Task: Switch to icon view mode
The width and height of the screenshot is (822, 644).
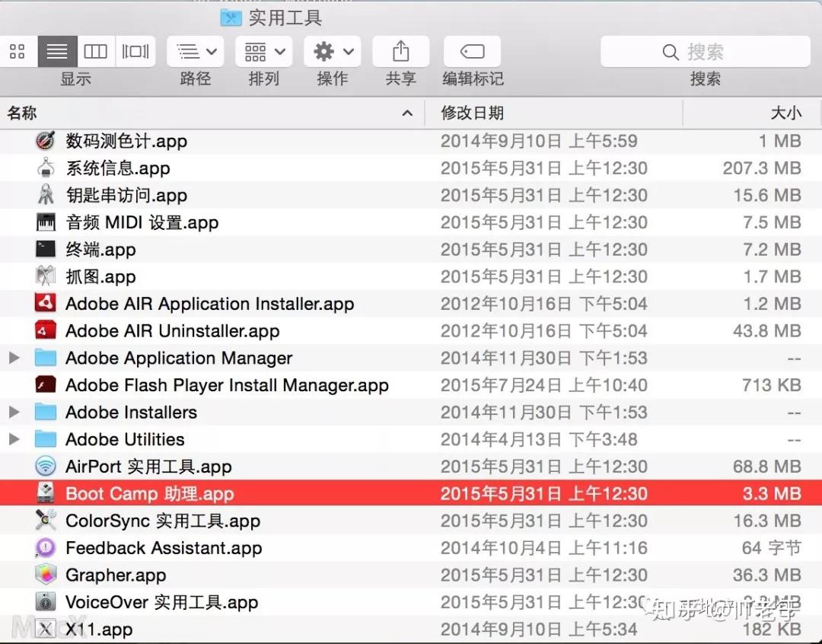Action: 18,51
